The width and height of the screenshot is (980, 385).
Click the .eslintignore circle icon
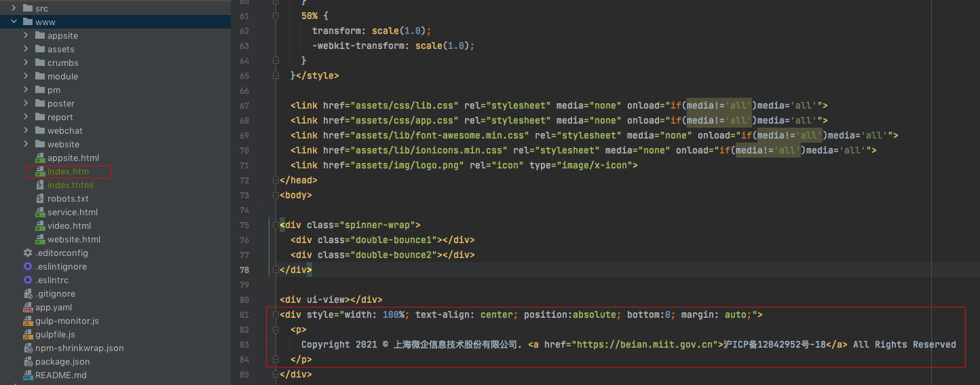tap(28, 266)
